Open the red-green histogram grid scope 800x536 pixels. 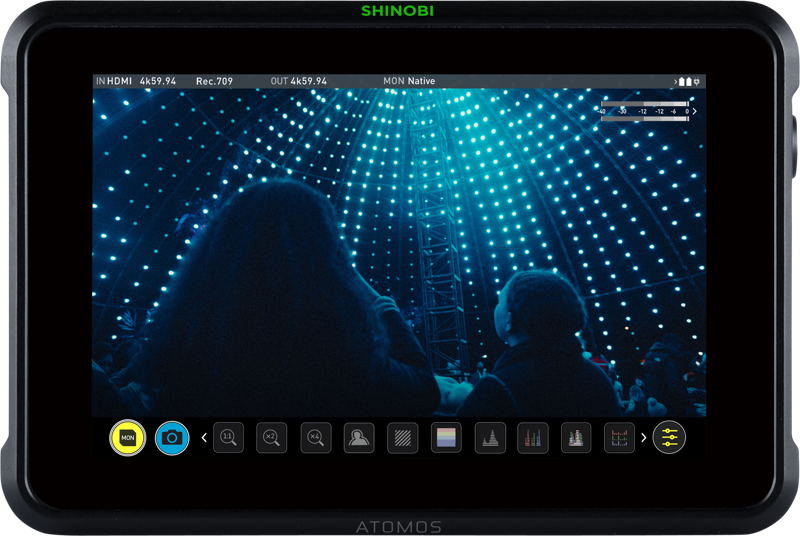(619, 438)
